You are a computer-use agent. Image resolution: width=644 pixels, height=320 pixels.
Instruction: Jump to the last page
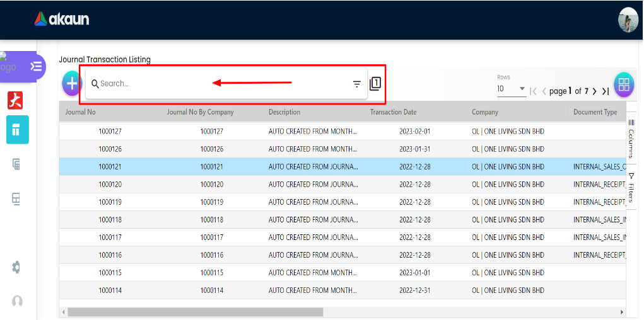(x=605, y=91)
